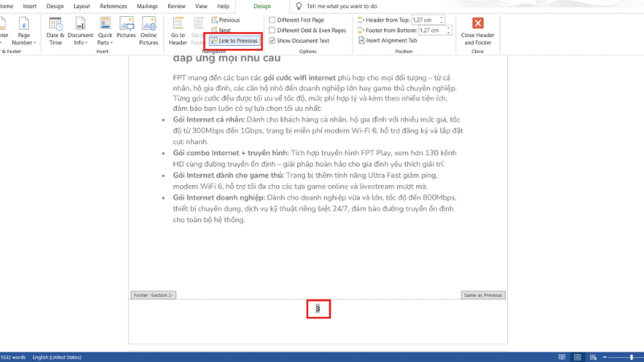The height and width of the screenshot is (362, 644).
Task: Click the Go to Header icon
Action: [178, 29]
